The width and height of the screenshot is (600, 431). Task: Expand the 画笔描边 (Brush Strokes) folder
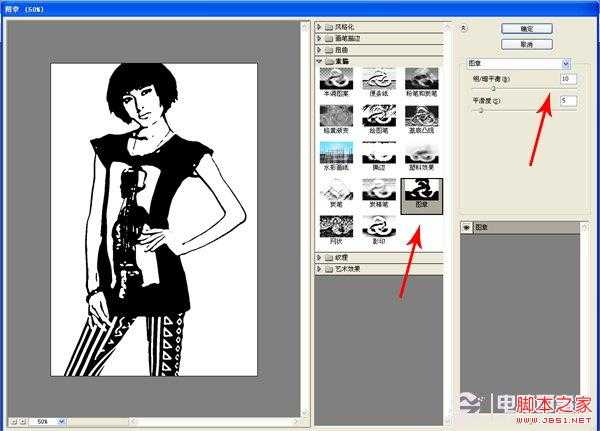[x=319, y=36]
